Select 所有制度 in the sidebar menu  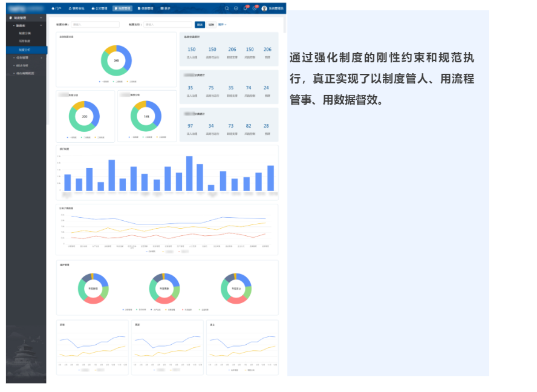24,41
